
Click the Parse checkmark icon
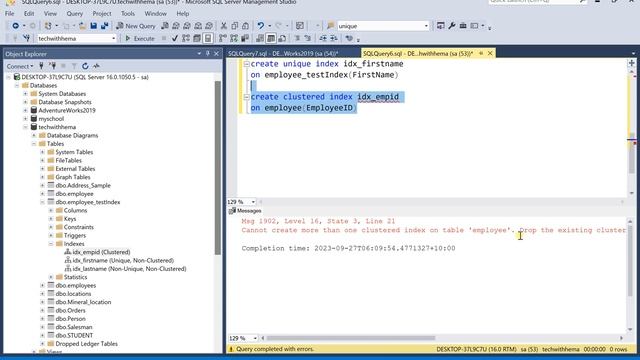pos(175,38)
